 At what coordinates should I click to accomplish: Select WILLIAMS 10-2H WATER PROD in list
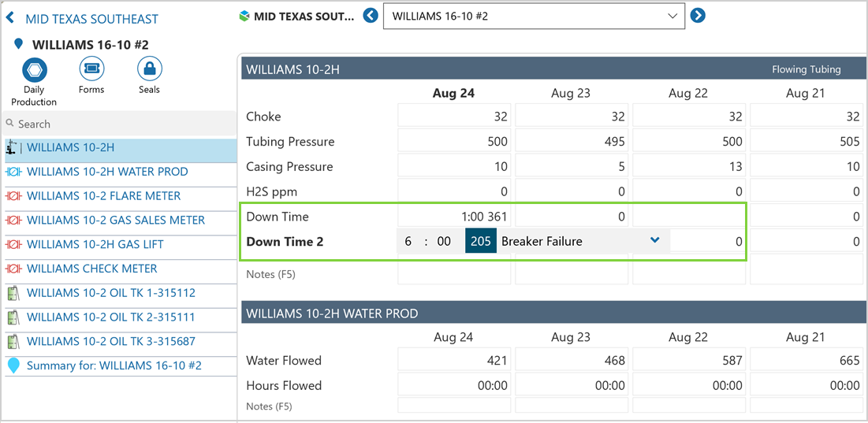pyautogui.click(x=107, y=172)
